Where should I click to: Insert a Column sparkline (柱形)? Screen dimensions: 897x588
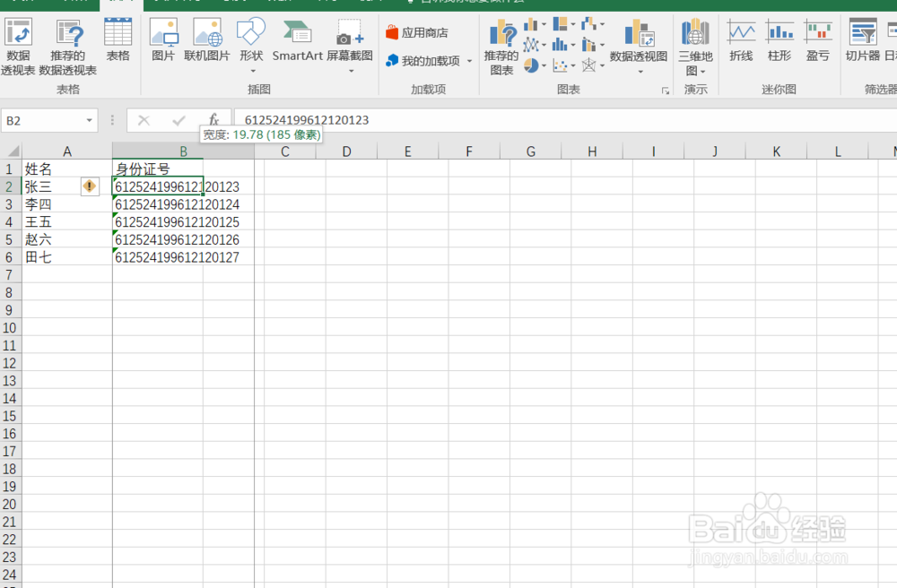click(779, 40)
